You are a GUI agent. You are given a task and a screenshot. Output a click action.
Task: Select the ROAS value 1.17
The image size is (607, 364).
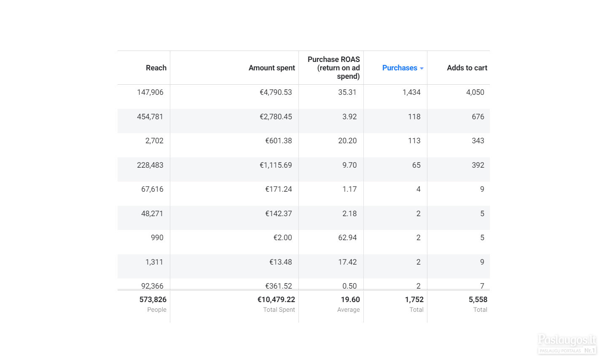(x=349, y=189)
